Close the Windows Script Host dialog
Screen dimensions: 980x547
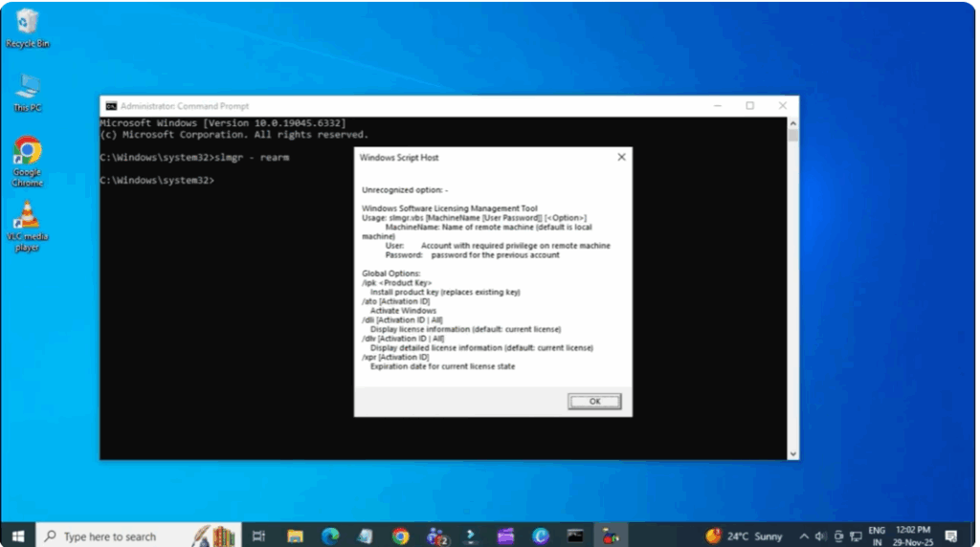click(621, 158)
